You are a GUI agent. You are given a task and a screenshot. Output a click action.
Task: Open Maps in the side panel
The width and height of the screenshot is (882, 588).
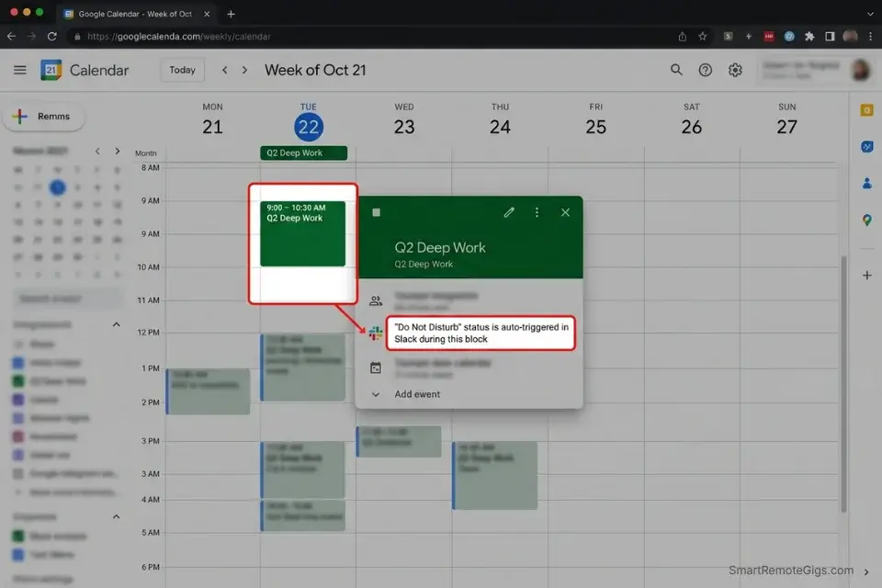[866, 220]
